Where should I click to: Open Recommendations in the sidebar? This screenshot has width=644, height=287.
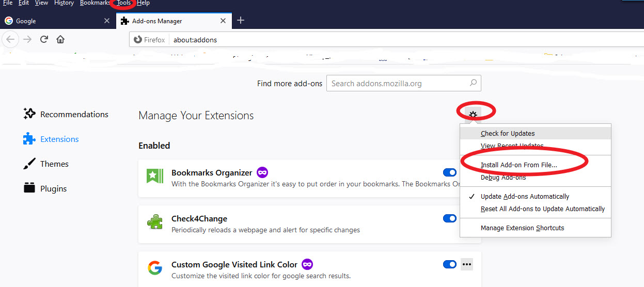coord(66,114)
